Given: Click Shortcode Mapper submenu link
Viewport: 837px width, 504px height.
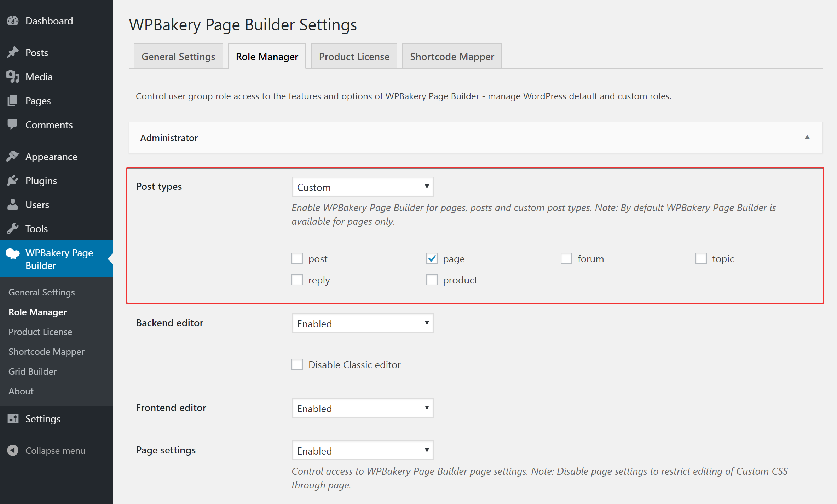Looking at the screenshot, I should [46, 352].
